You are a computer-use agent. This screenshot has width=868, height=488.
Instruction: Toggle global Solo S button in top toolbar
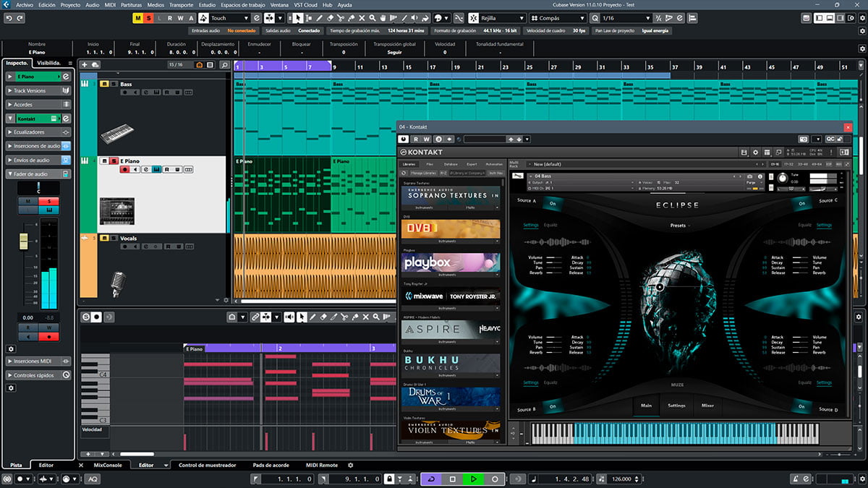(x=148, y=17)
